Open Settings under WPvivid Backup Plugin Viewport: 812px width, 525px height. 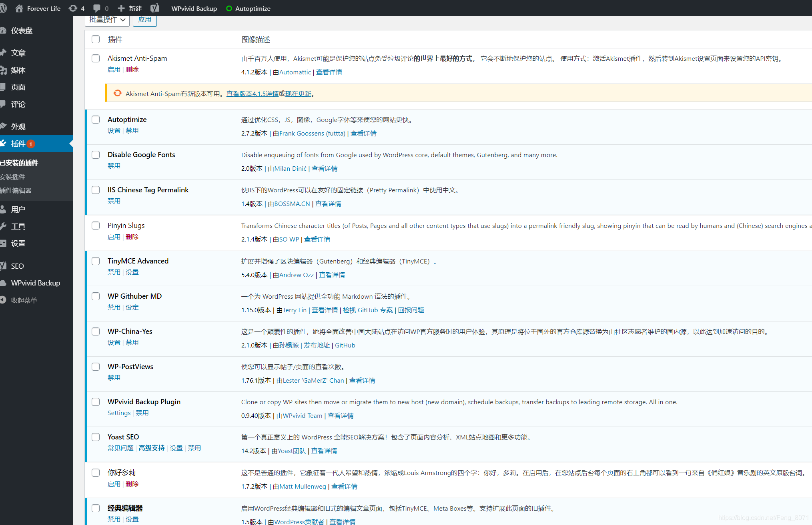(x=119, y=413)
